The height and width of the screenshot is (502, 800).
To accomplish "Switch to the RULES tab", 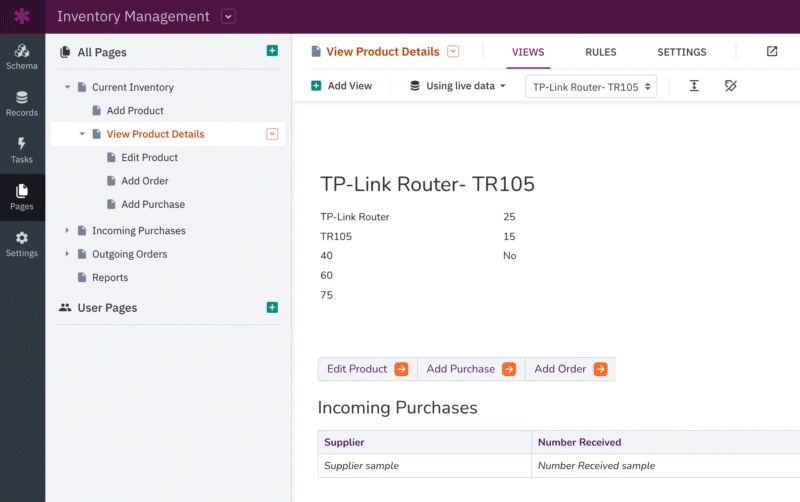I will point(601,52).
